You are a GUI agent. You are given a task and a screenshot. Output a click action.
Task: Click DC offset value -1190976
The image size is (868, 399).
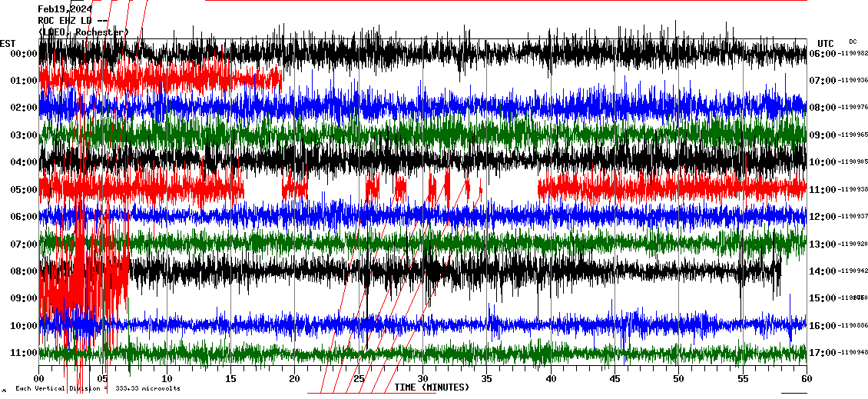click(852, 108)
